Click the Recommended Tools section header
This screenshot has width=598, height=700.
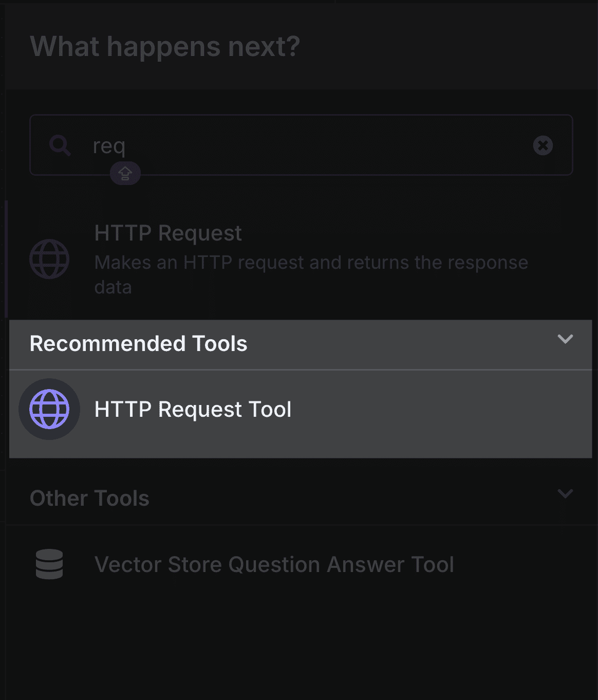click(x=139, y=344)
